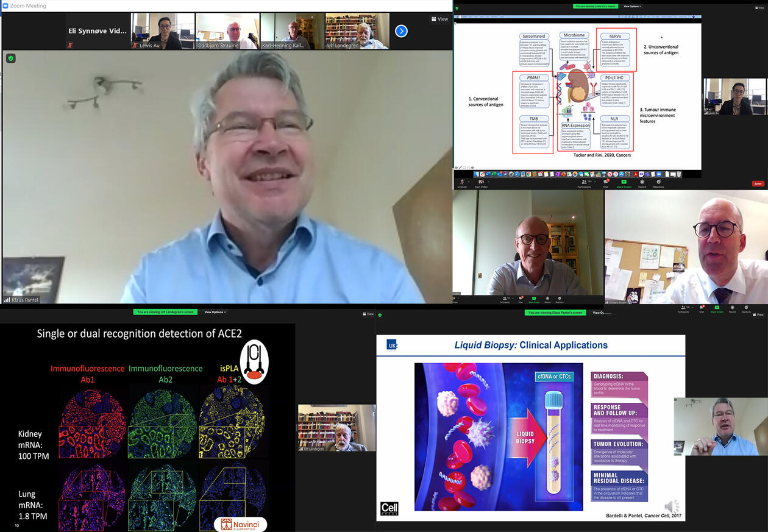Open View Options for Ulf Landegren's screen
768x532 pixels.
pyautogui.click(x=215, y=312)
